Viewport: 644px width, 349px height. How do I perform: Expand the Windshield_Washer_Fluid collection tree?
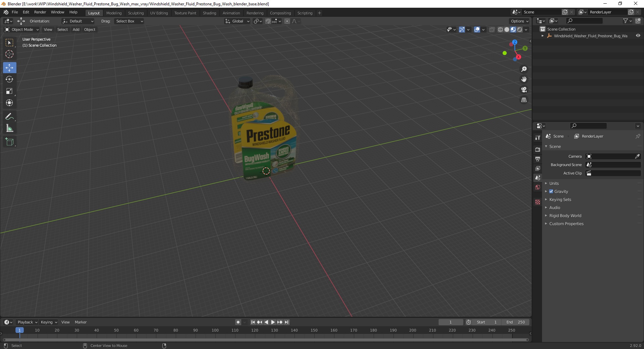click(542, 36)
